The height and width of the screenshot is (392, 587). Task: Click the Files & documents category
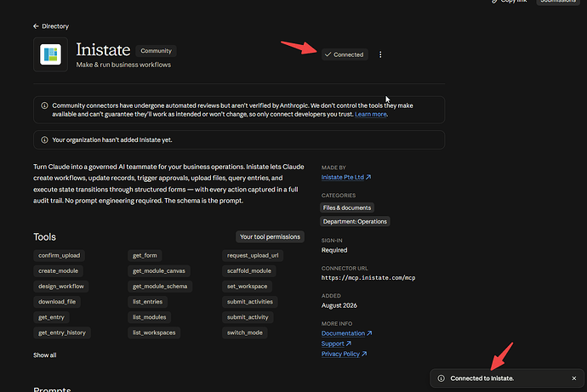tap(347, 207)
